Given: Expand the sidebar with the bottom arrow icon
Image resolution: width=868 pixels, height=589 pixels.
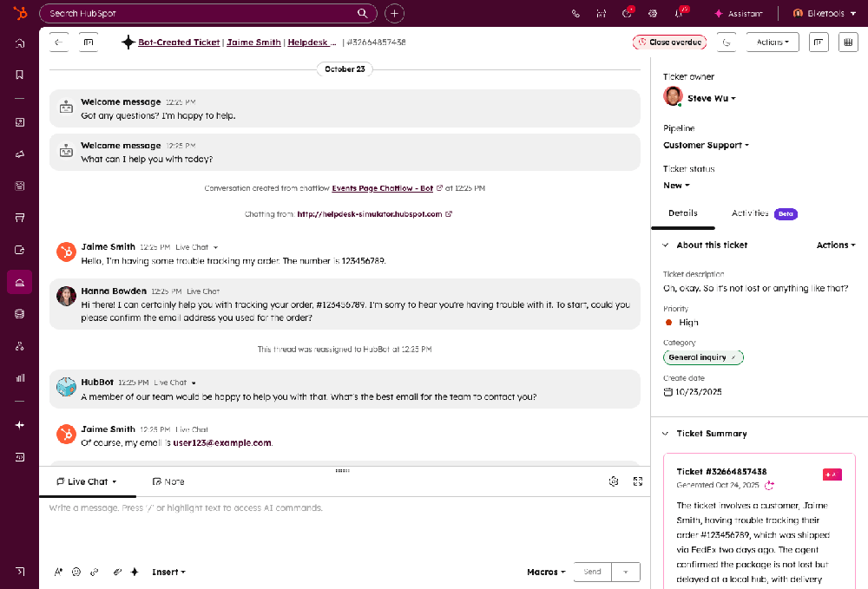Looking at the screenshot, I should click(19, 572).
